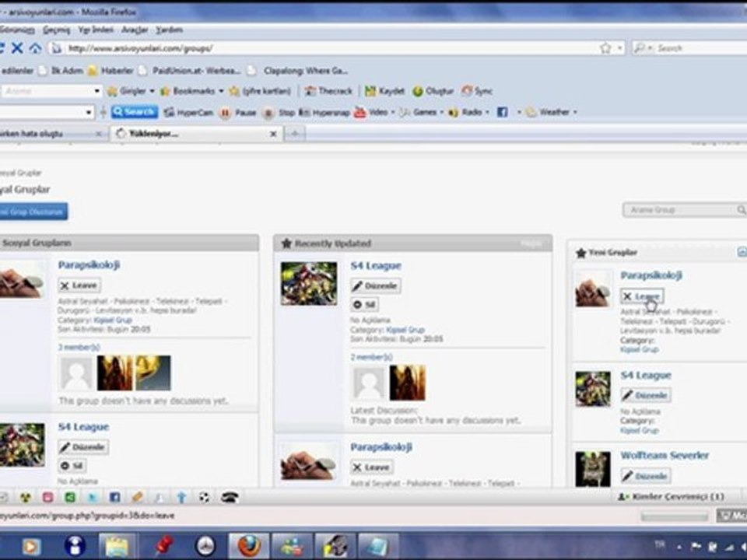This screenshot has width=747, height=560.
Task: Switch to the Yükleniyor tab
Action: pyautogui.click(x=196, y=134)
